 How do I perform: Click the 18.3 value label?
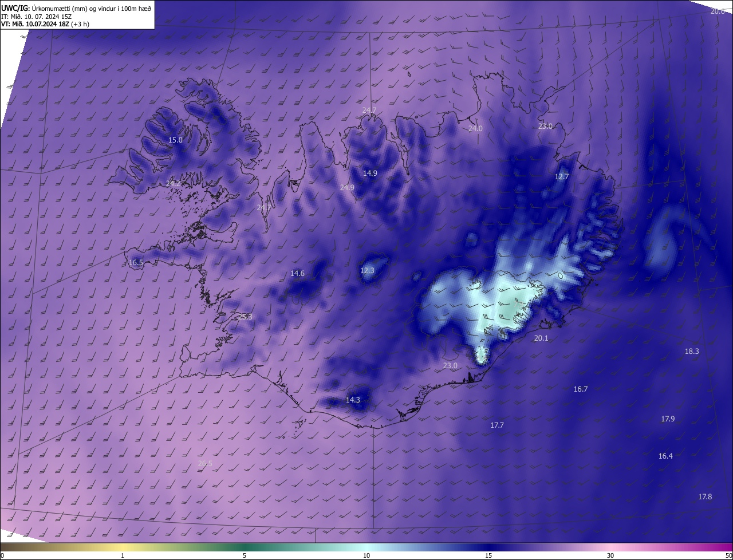tap(692, 351)
